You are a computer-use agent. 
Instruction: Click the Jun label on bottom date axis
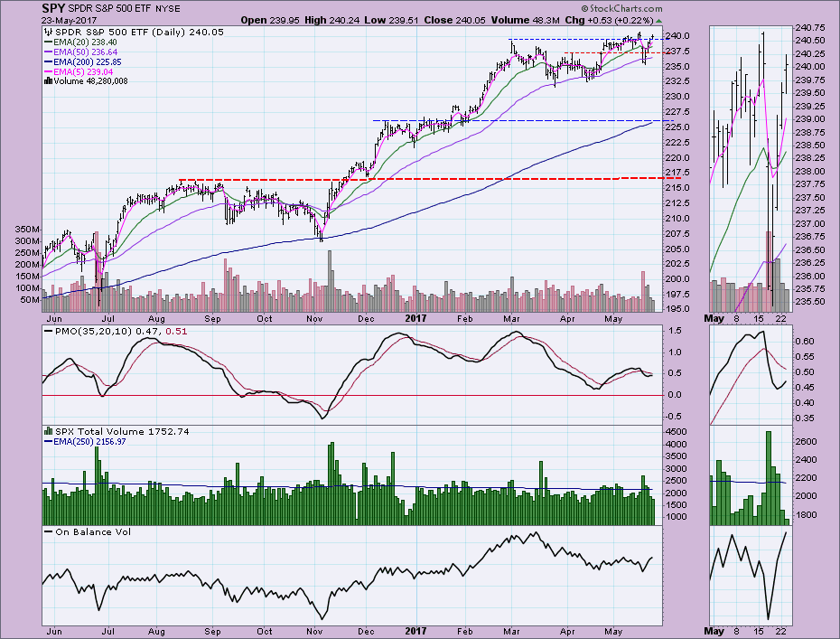pyautogui.click(x=54, y=631)
